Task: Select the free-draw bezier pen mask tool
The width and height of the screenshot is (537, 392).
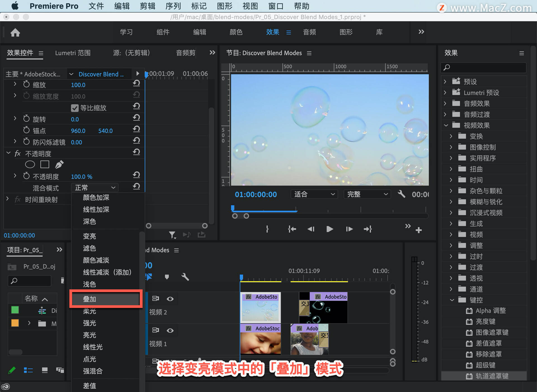Action: click(x=59, y=164)
